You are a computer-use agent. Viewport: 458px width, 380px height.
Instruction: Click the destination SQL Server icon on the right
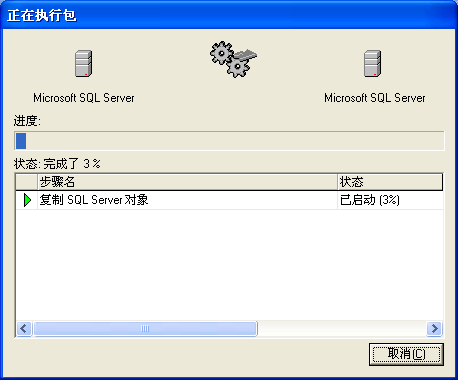click(x=372, y=63)
